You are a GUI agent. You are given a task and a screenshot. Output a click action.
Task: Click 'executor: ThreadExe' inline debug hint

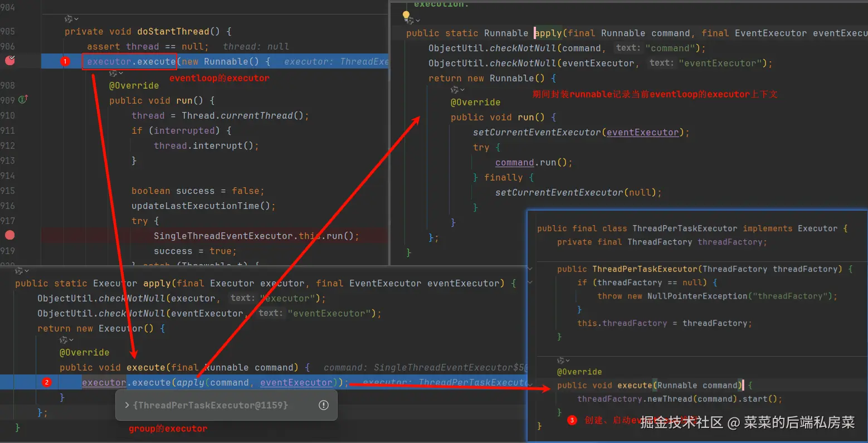pyautogui.click(x=337, y=61)
